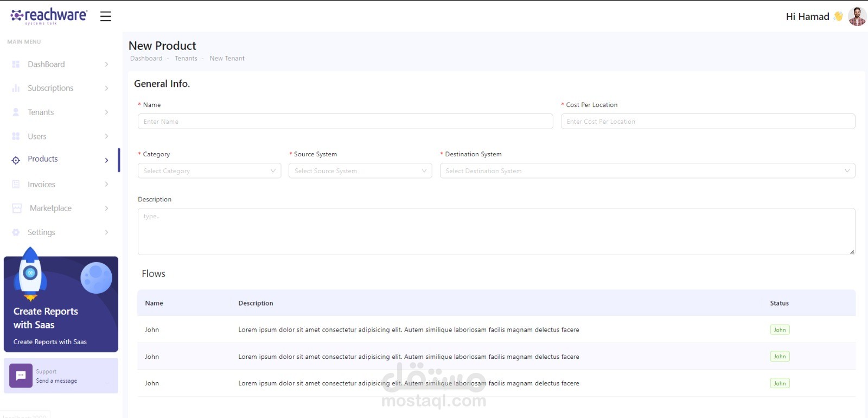This screenshot has height=418, width=868.
Task: Click the DashBoard grid icon
Action: 16,64
